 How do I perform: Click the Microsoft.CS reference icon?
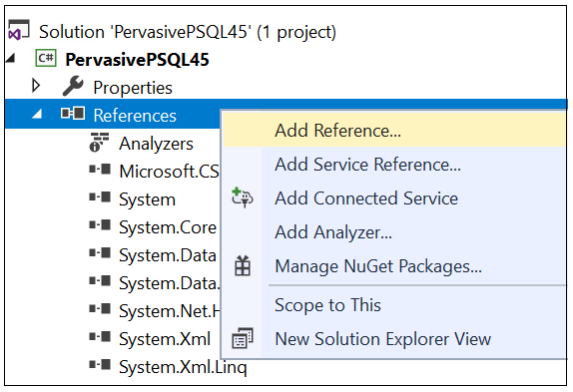100,170
